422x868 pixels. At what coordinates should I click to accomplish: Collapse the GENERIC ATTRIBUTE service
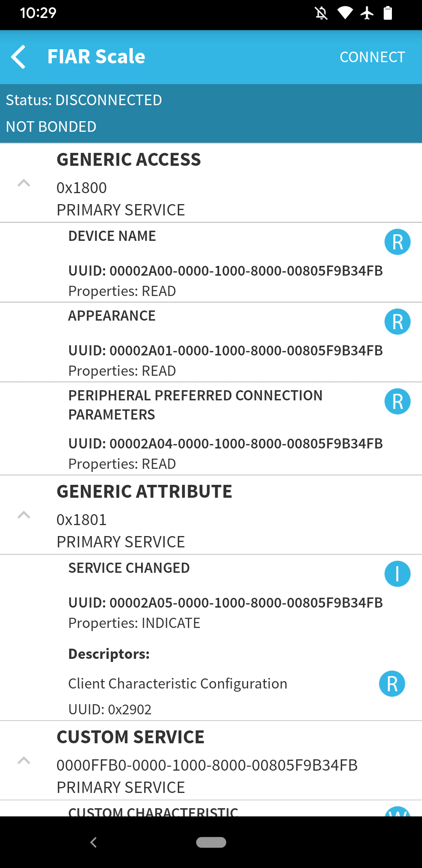(24, 515)
